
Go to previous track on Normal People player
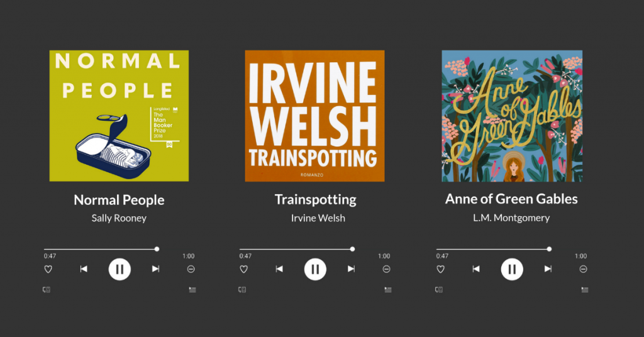(x=84, y=269)
